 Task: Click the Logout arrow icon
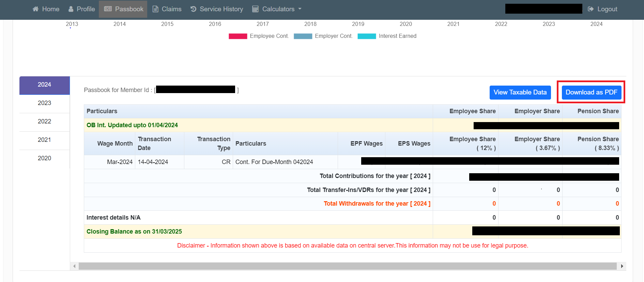tap(591, 9)
